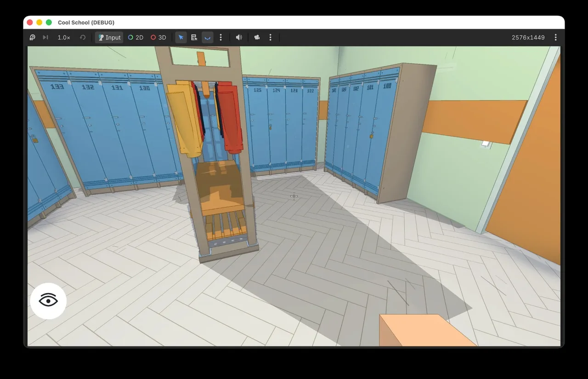Toggle the game camera override
The width and height of the screenshot is (588, 379).
(257, 37)
